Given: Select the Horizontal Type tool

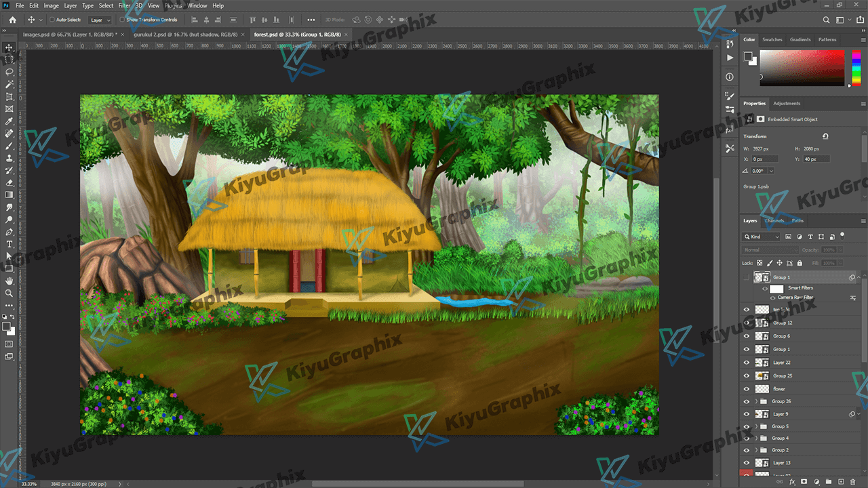Looking at the screenshot, I should pos(9,244).
